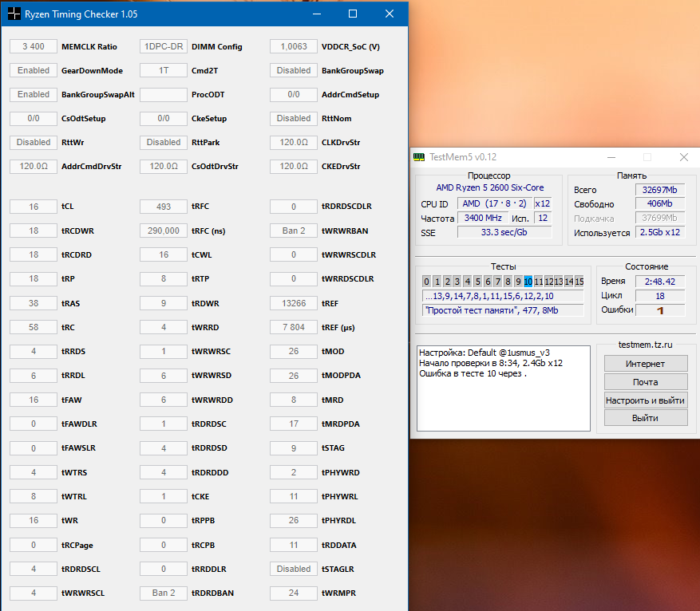Click the tFAW value 16 field

34,400
